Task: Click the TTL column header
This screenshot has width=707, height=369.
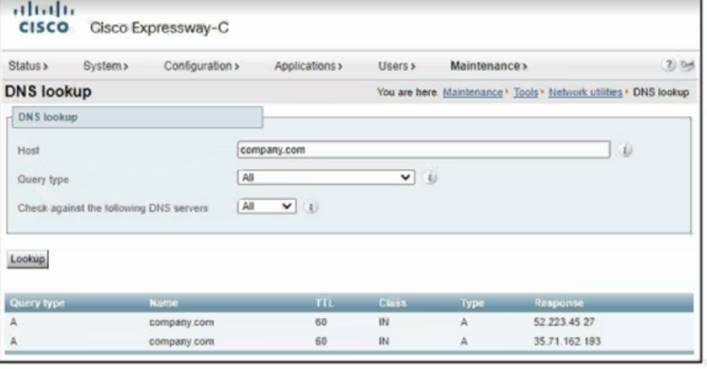Action: tap(324, 303)
